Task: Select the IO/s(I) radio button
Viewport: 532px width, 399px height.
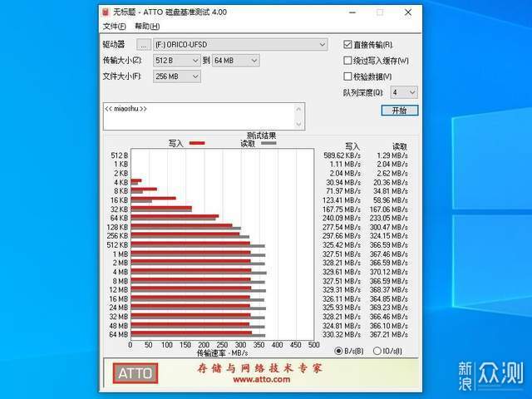Action: click(377, 351)
